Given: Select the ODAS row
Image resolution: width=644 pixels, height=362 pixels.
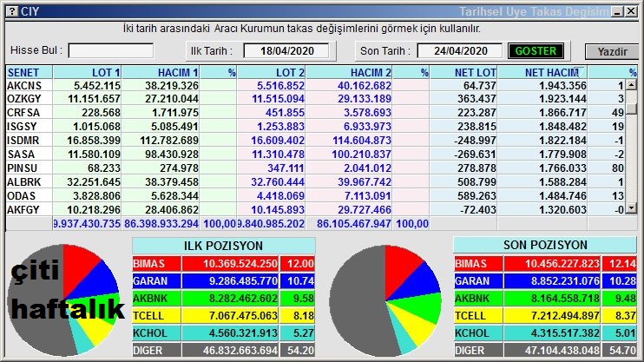Looking at the screenshot, I should 315,196.
